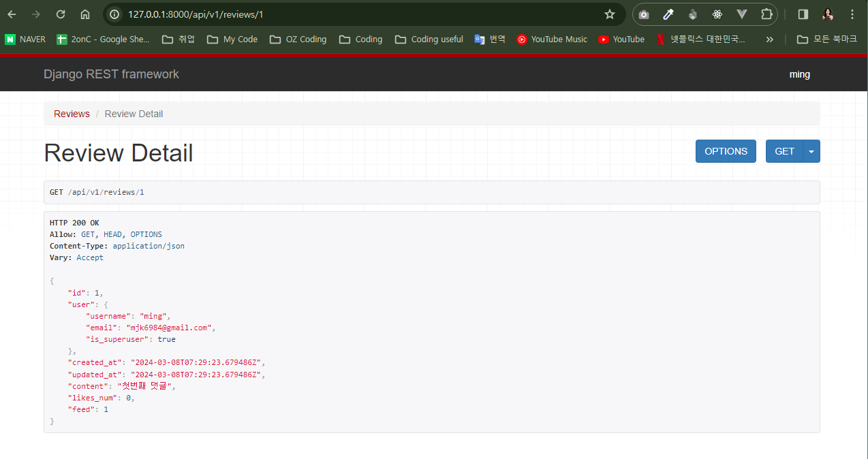Open the My Code bookmark folder
This screenshot has width=868, height=459.
pyautogui.click(x=232, y=39)
